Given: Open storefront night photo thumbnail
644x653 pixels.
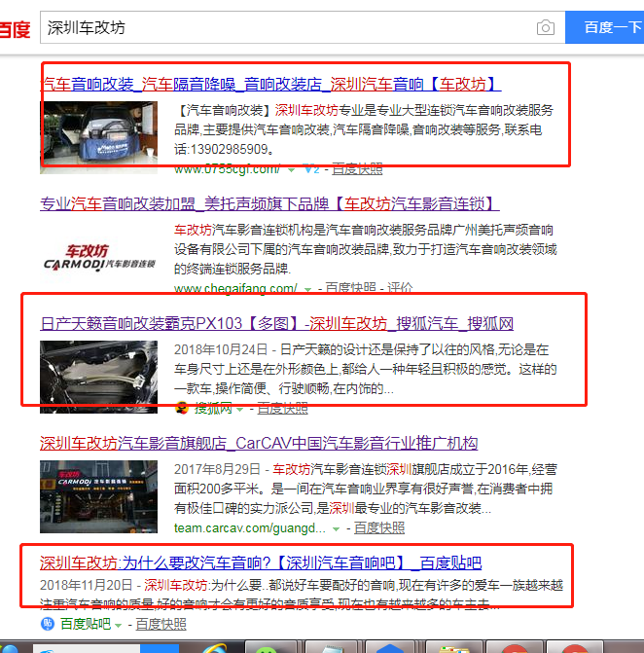Looking at the screenshot, I should [98, 496].
